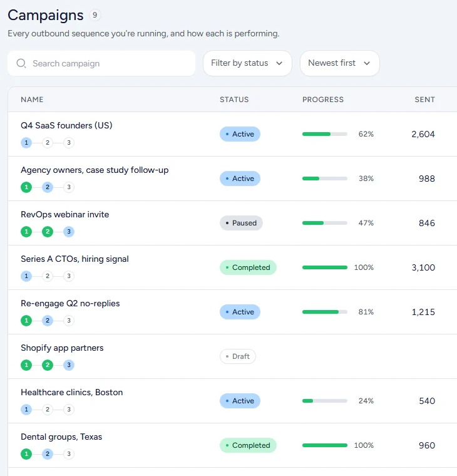Open RevOps webinar invite campaign

[x=65, y=214]
